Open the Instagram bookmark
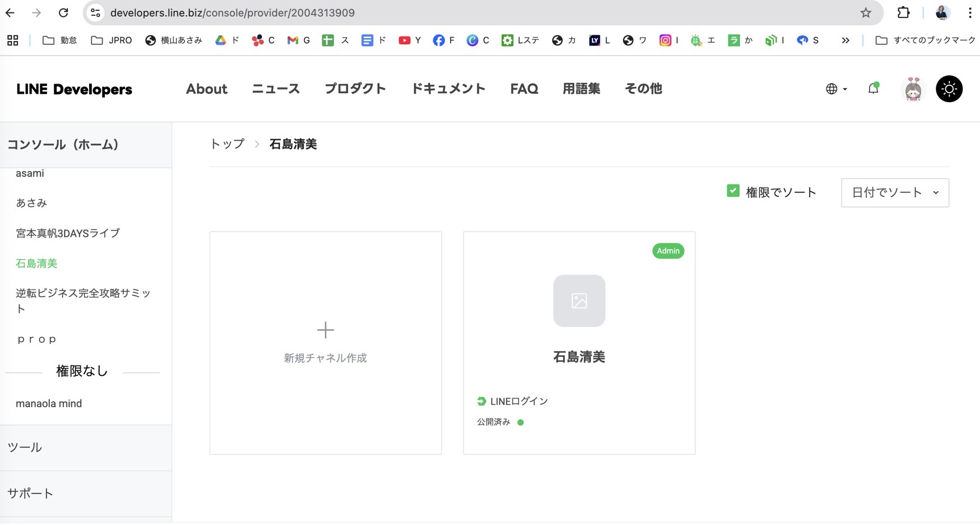980x525 pixels. click(x=668, y=40)
